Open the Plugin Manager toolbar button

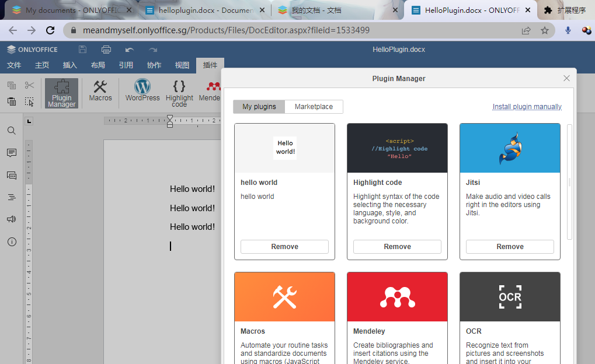[61, 93]
